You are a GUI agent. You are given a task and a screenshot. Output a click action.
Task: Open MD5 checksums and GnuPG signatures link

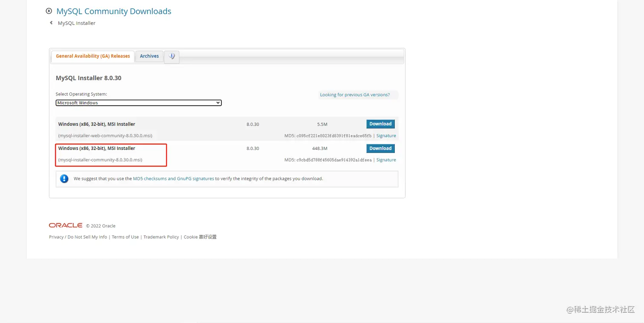[x=173, y=179]
